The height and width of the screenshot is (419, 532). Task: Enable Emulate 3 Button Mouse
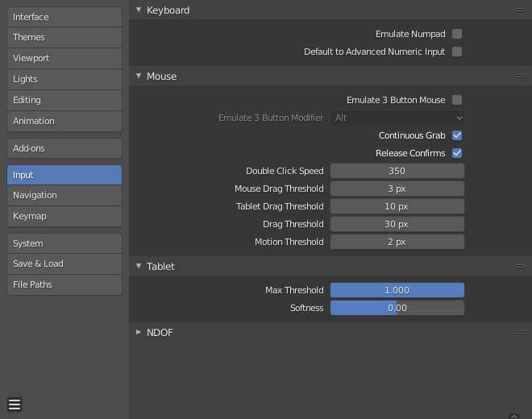[x=457, y=100]
